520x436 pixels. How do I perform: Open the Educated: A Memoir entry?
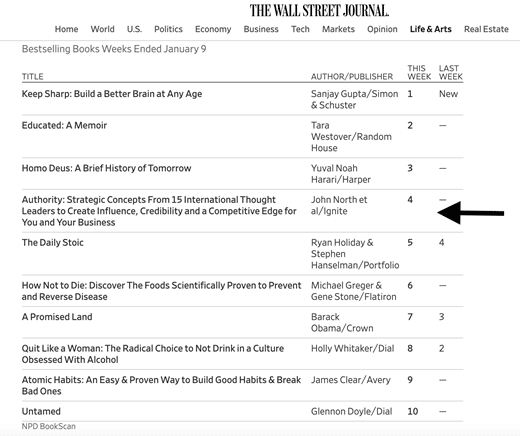point(64,125)
